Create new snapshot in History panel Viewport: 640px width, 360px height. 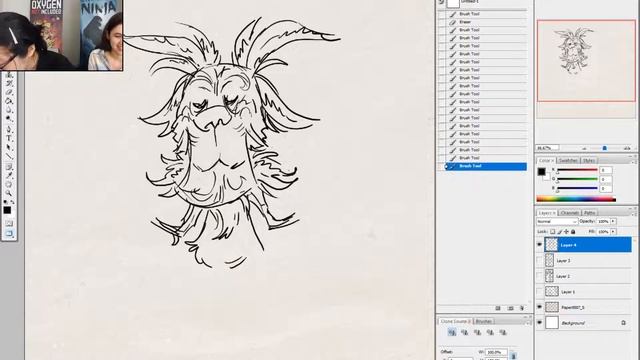(510, 308)
